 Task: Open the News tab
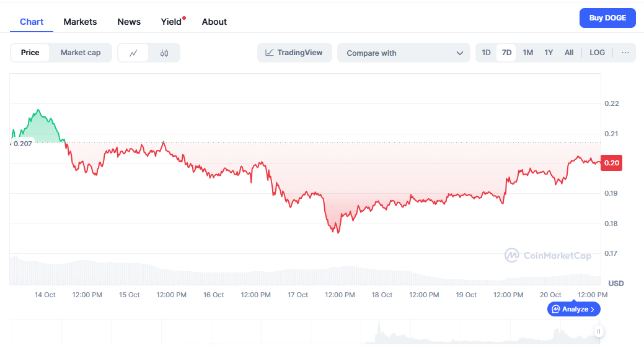point(129,22)
